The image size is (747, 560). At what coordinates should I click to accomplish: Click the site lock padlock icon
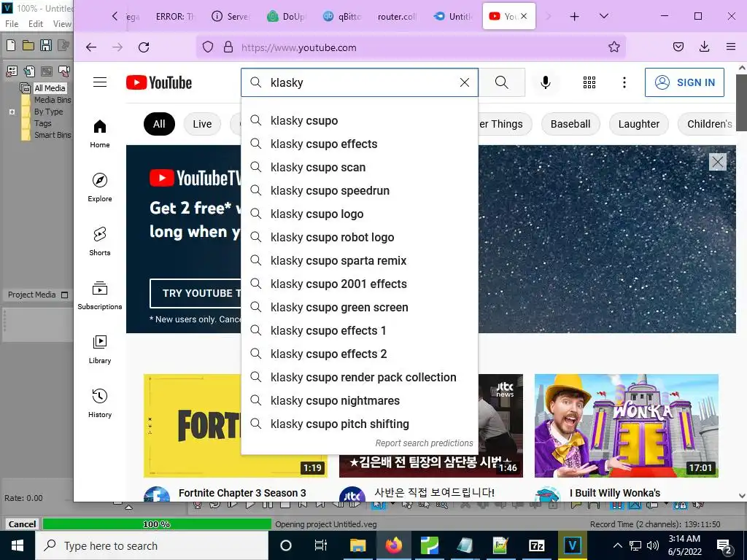[x=228, y=47]
